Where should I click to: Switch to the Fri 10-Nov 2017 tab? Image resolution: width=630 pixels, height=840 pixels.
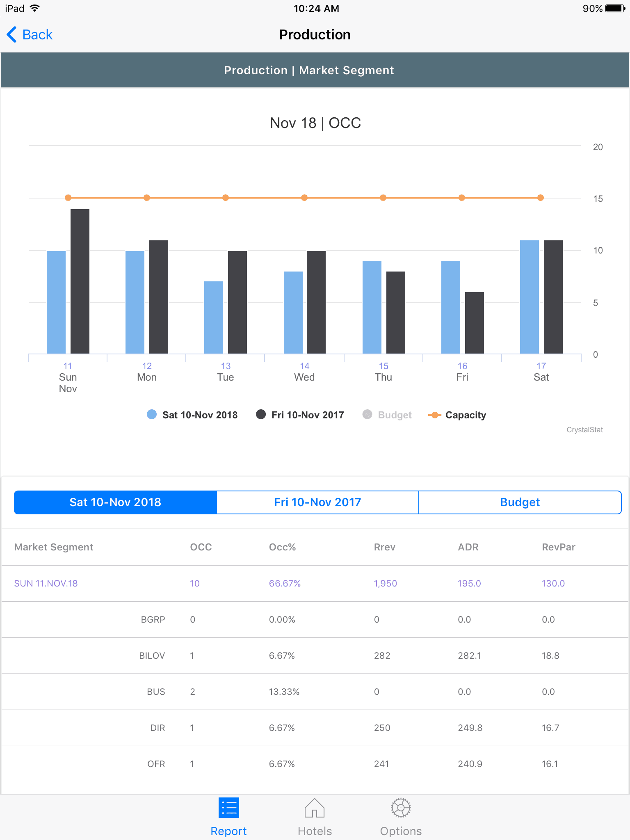tap(317, 502)
